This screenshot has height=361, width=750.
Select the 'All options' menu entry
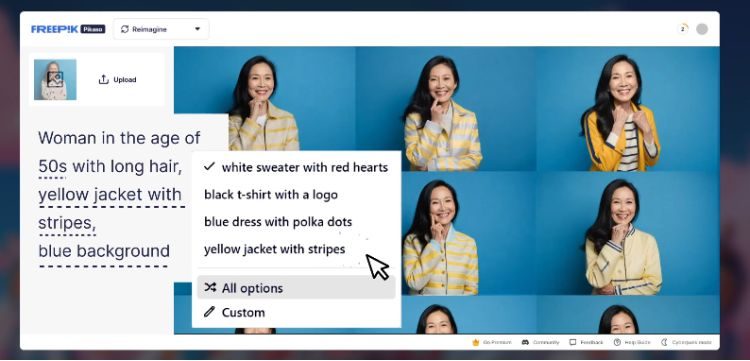click(x=296, y=288)
